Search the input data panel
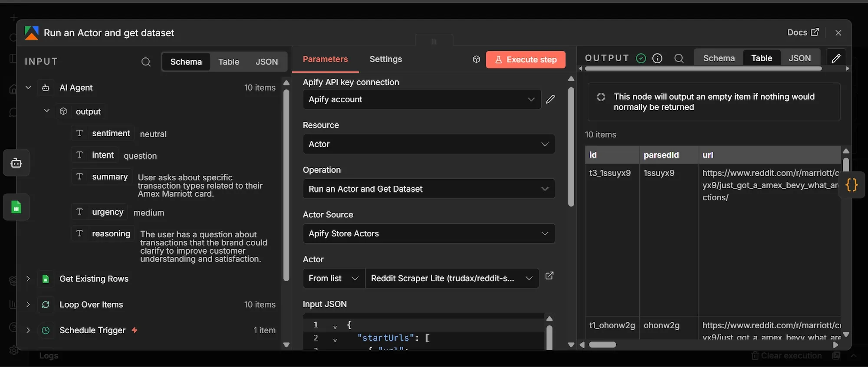868x367 pixels. [146, 62]
